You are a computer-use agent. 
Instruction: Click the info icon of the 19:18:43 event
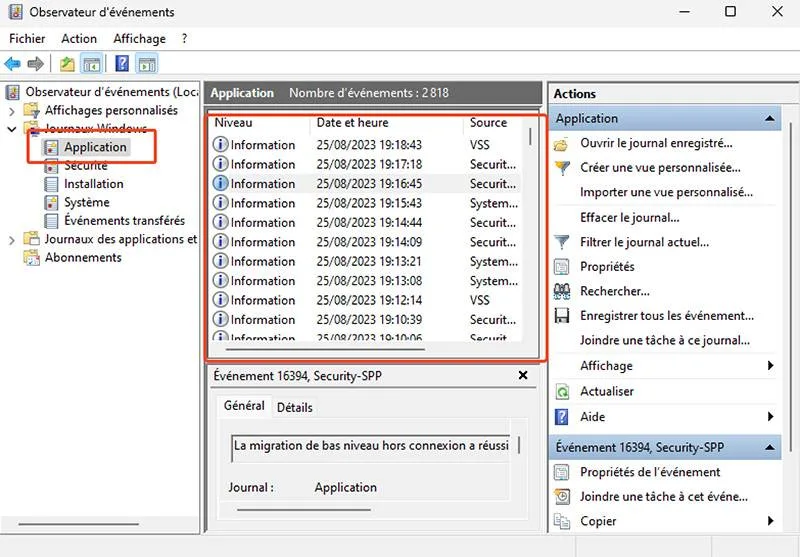point(220,144)
